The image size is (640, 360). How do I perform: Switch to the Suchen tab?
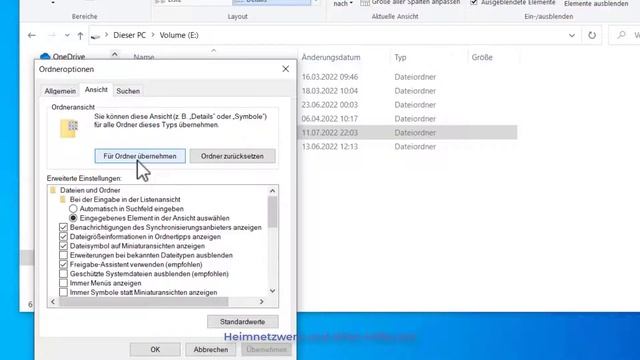pyautogui.click(x=128, y=91)
